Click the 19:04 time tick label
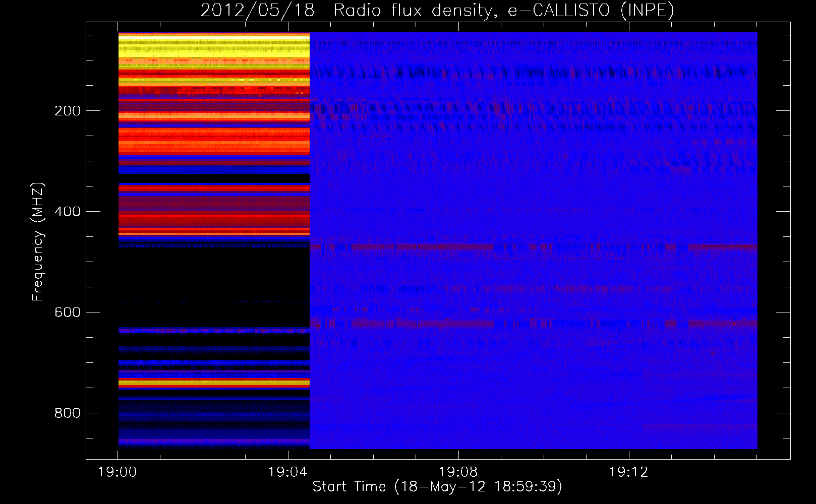 [288, 472]
